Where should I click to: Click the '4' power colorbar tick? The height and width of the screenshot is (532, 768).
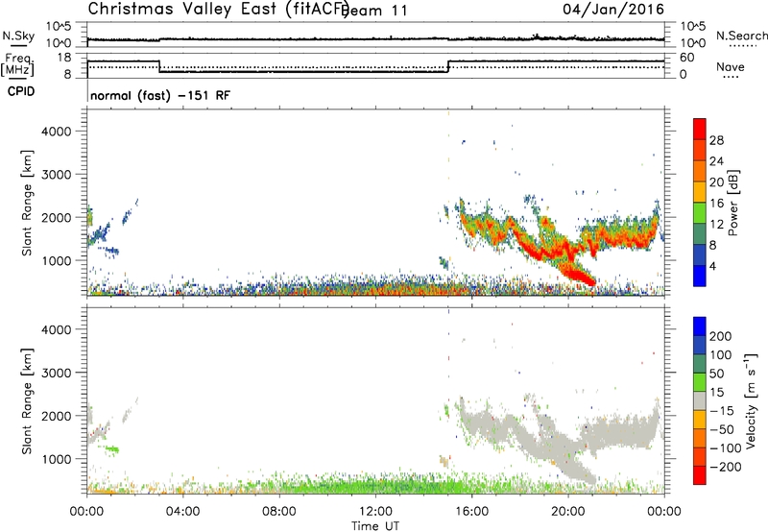(712, 267)
